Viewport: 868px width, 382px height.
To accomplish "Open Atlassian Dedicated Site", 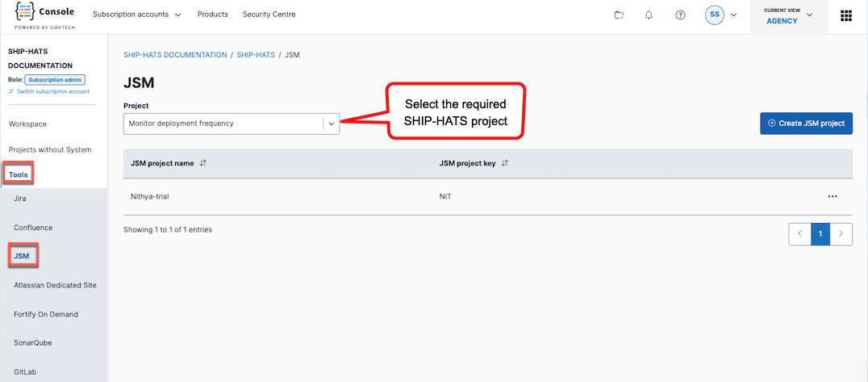I will point(55,285).
